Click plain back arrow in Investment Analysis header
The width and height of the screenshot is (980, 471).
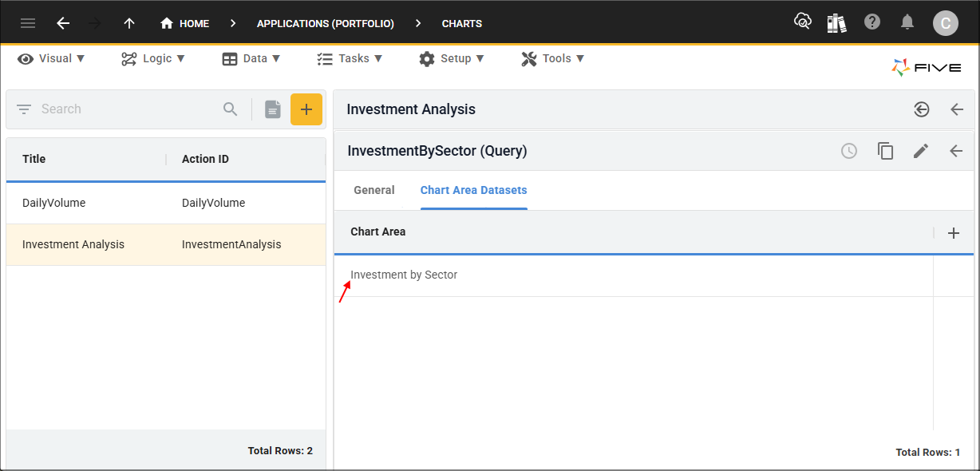pyautogui.click(x=957, y=109)
